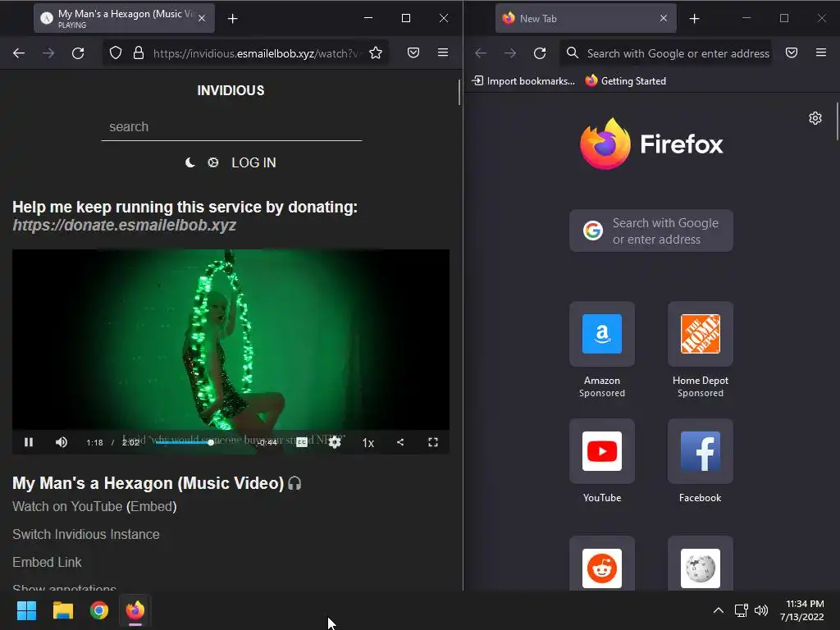Screen dimensions: 840x630
Task: Select the My Man's a Hexagon tab
Action: click(125, 18)
